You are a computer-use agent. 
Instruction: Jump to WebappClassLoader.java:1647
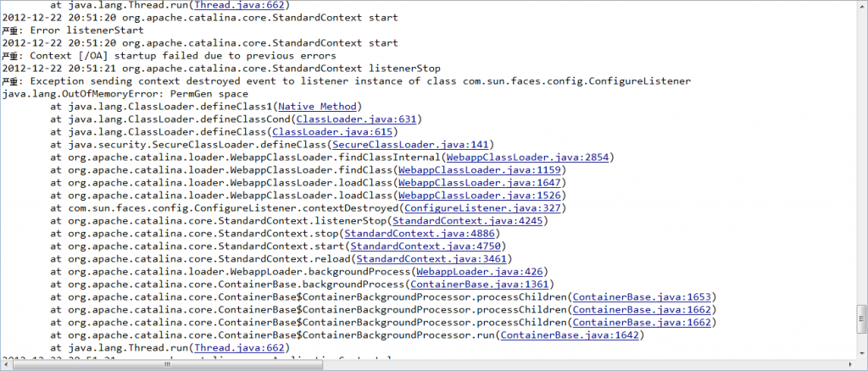click(480, 182)
